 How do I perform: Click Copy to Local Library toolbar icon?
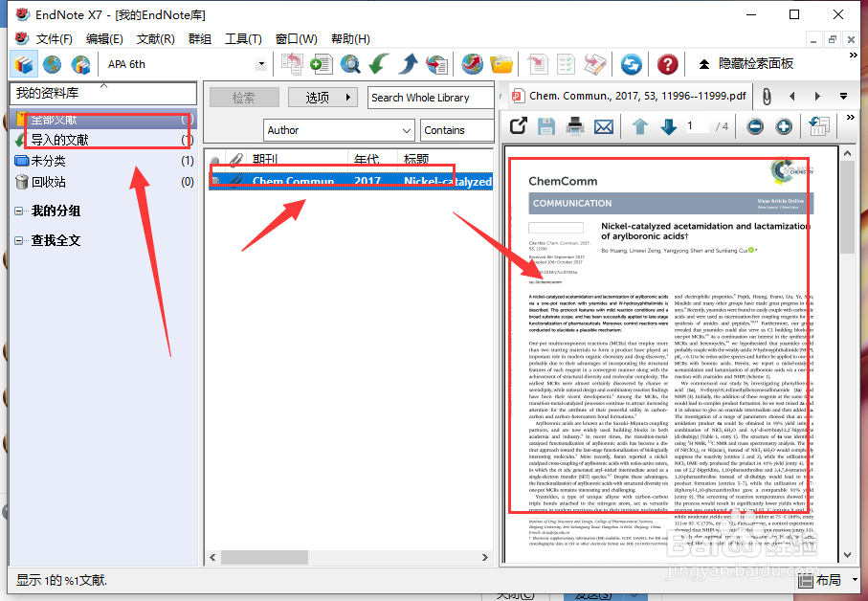[292, 64]
